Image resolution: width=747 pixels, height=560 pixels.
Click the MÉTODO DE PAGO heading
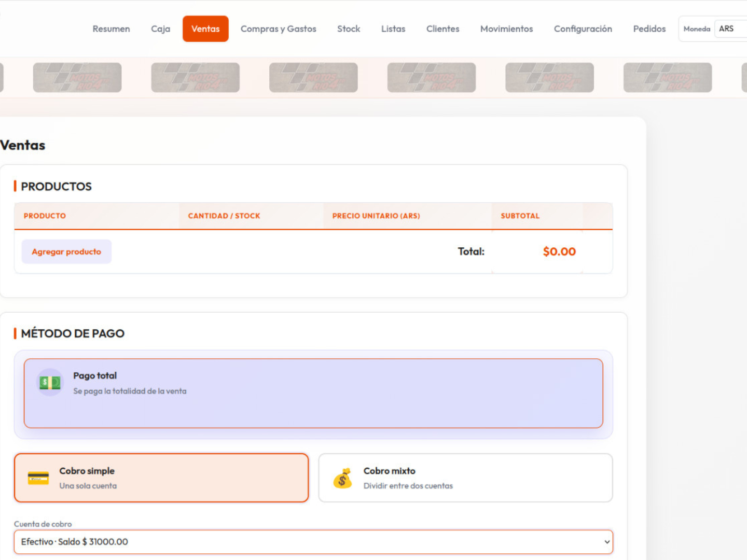73,333
